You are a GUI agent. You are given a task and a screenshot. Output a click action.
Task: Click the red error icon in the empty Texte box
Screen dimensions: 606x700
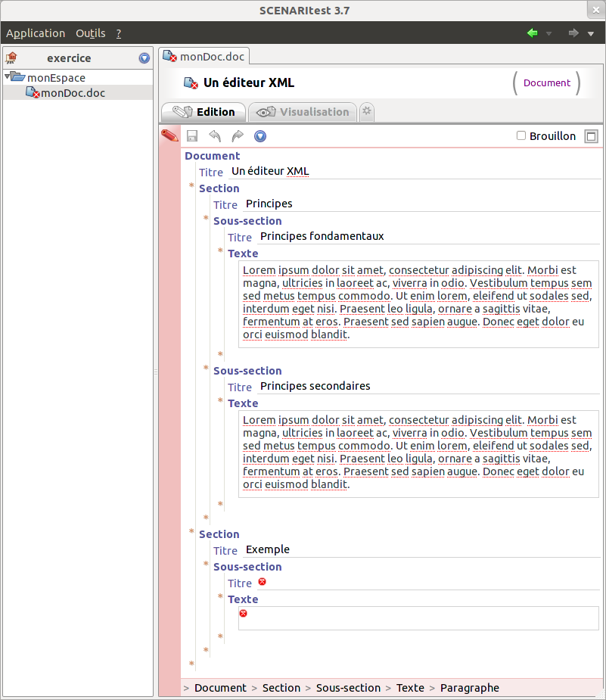pos(243,614)
